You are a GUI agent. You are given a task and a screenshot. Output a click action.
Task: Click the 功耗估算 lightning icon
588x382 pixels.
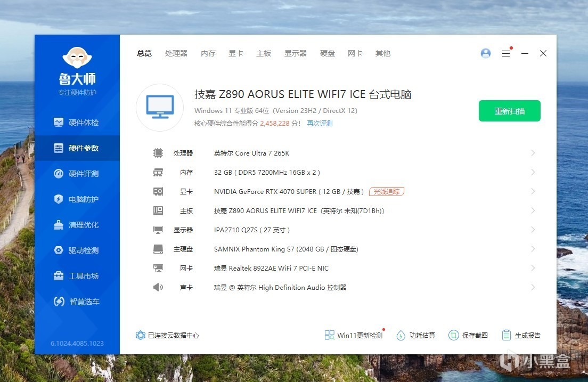pyautogui.click(x=401, y=335)
